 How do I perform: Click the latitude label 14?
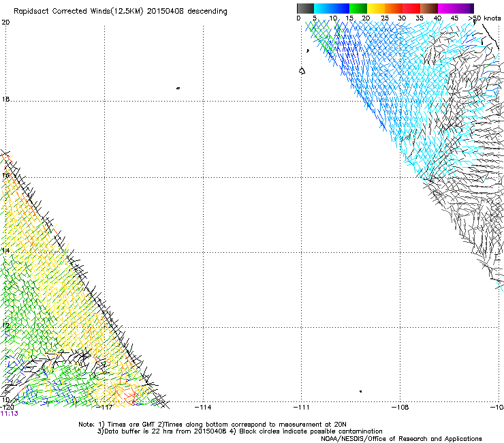5,250
